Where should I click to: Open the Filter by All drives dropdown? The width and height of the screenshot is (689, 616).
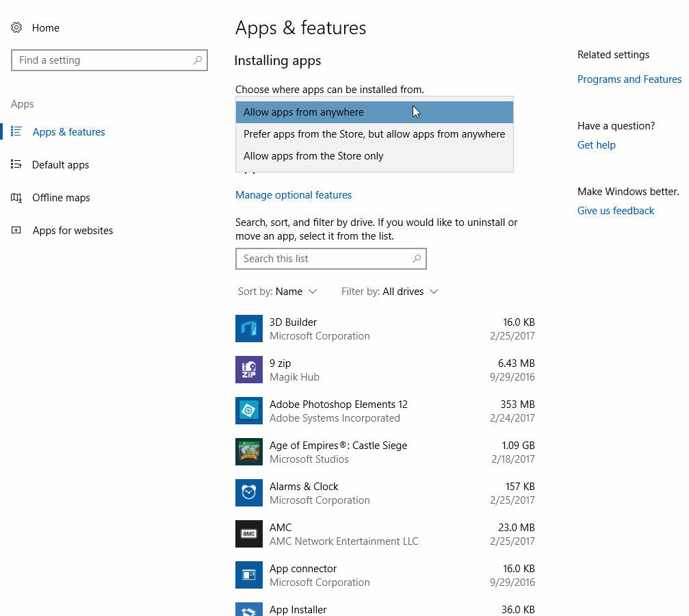pyautogui.click(x=390, y=292)
